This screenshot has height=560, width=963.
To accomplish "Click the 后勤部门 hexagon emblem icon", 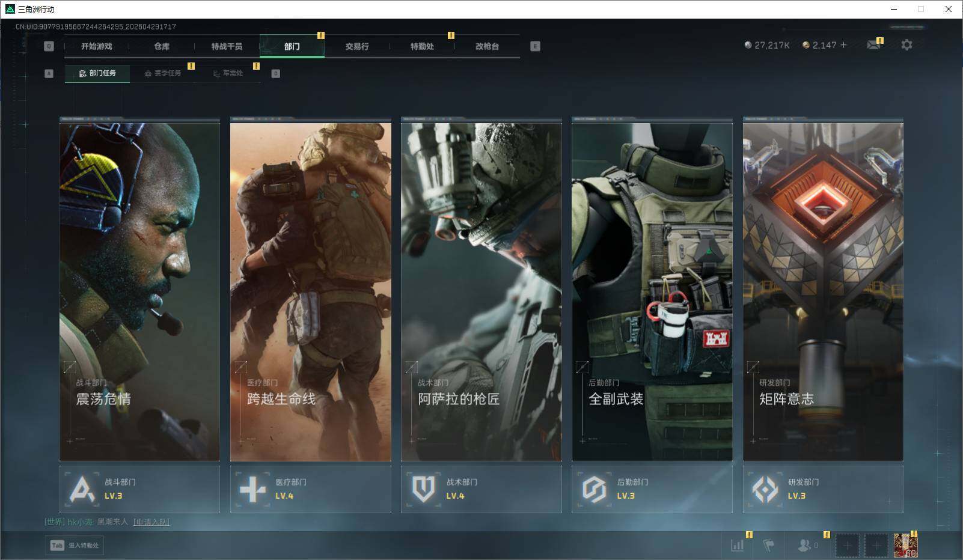I will [x=594, y=489].
